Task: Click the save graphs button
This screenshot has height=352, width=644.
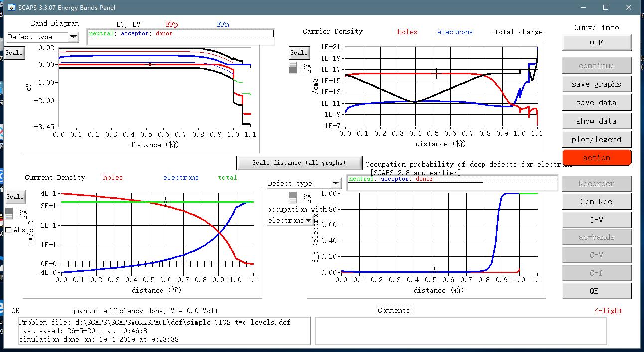Action: point(596,84)
